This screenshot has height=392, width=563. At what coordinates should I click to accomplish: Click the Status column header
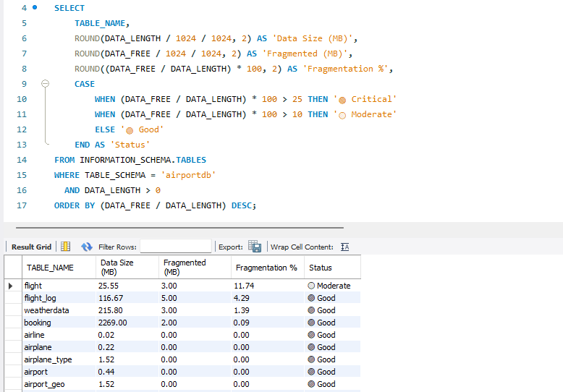click(x=321, y=268)
